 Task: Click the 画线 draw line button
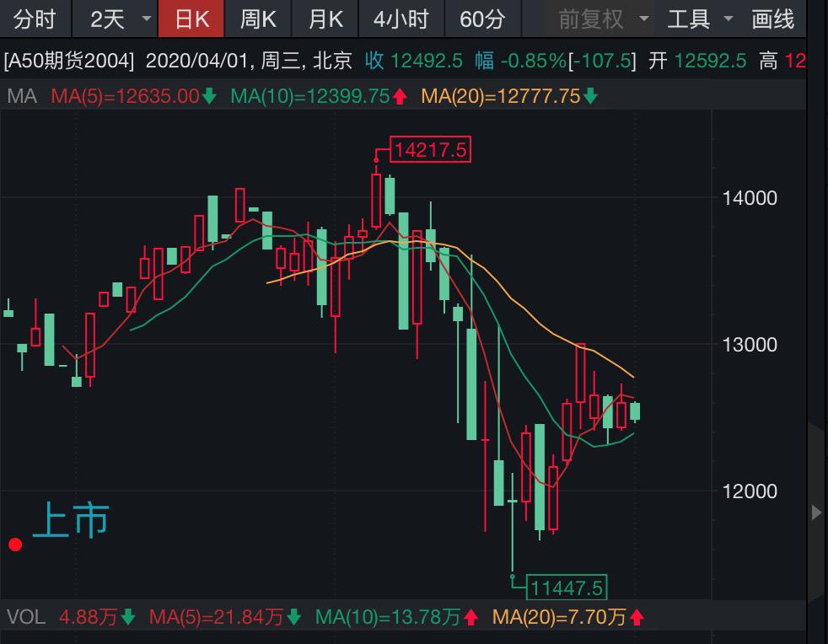tap(772, 19)
